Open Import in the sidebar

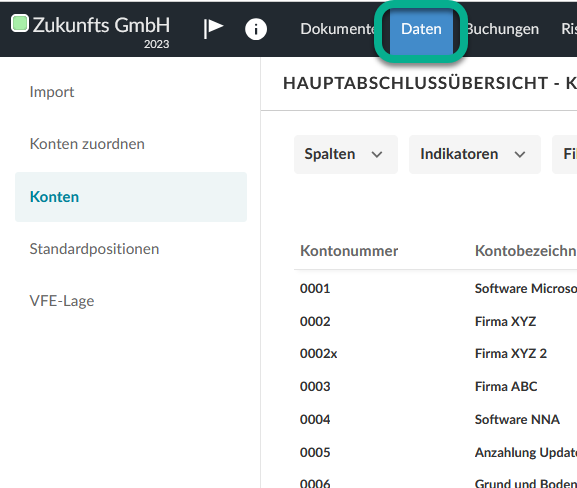pyautogui.click(x=52, y=92)
